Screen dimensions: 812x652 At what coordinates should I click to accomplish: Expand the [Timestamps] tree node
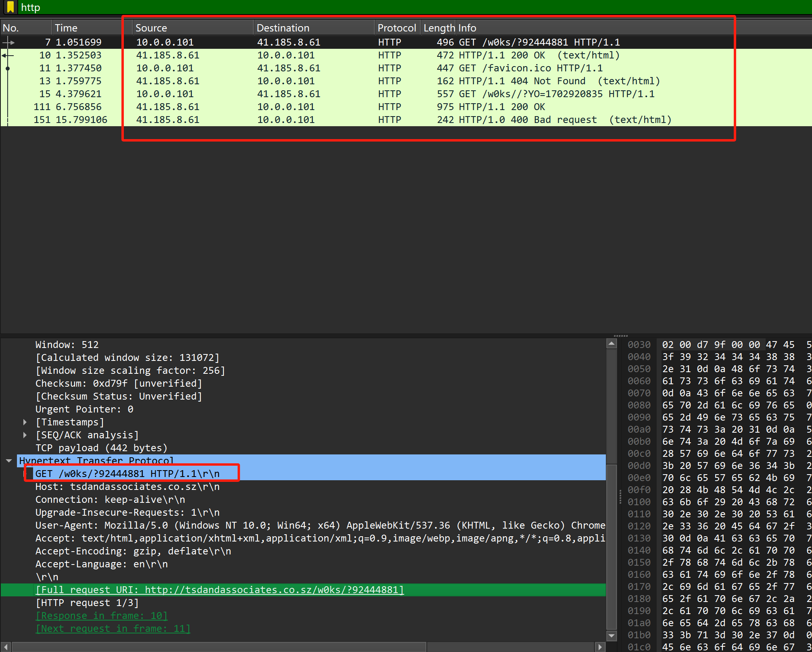pyautogui.click(x=25, y=422)
